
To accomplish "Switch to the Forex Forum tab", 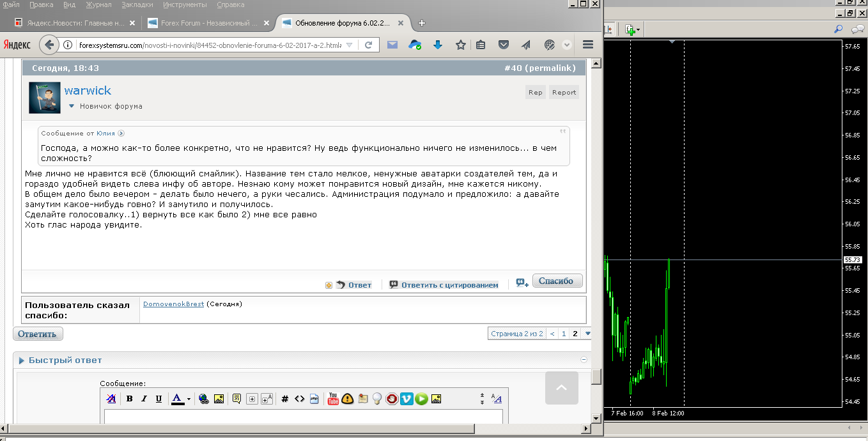I will click(x=202, y=23).
